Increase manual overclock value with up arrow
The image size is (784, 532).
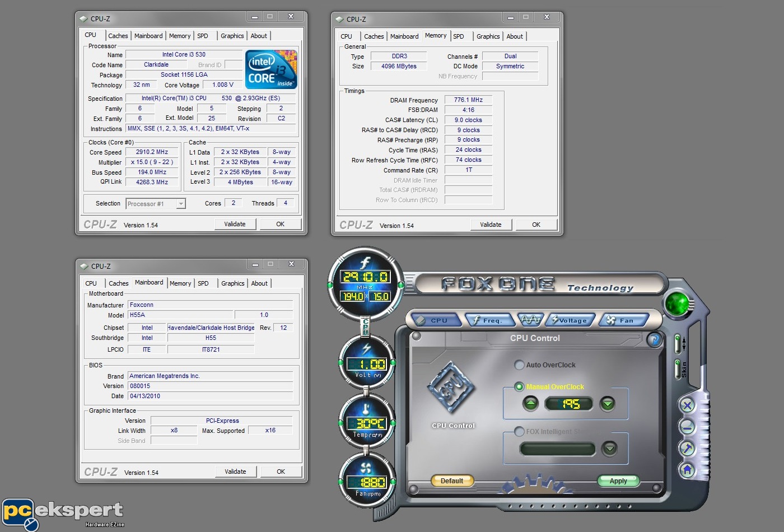tap(530, 403)
